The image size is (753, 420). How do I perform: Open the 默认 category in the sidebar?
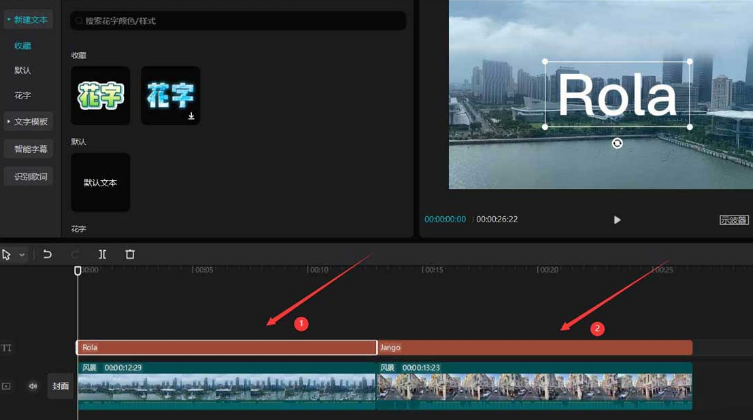[23, 70]
